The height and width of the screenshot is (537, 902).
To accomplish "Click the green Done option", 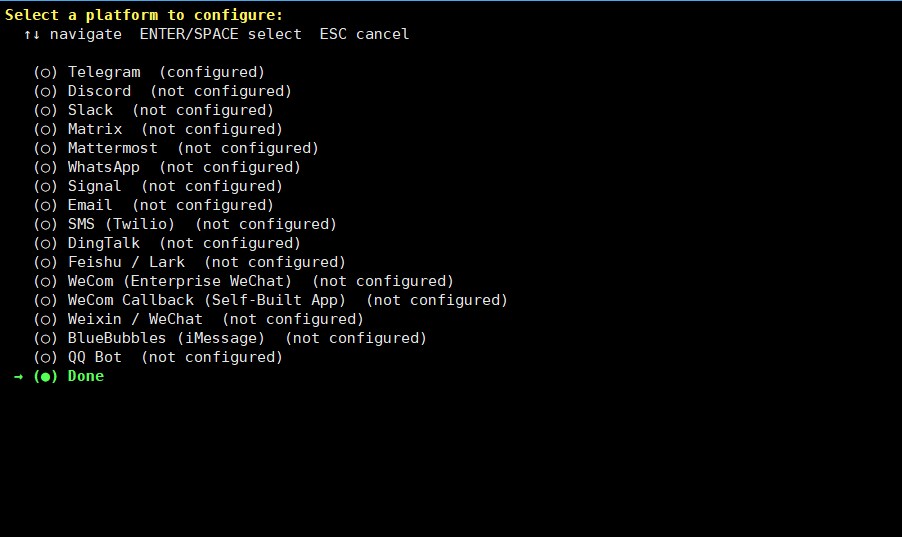I will [x=86, y=376].
